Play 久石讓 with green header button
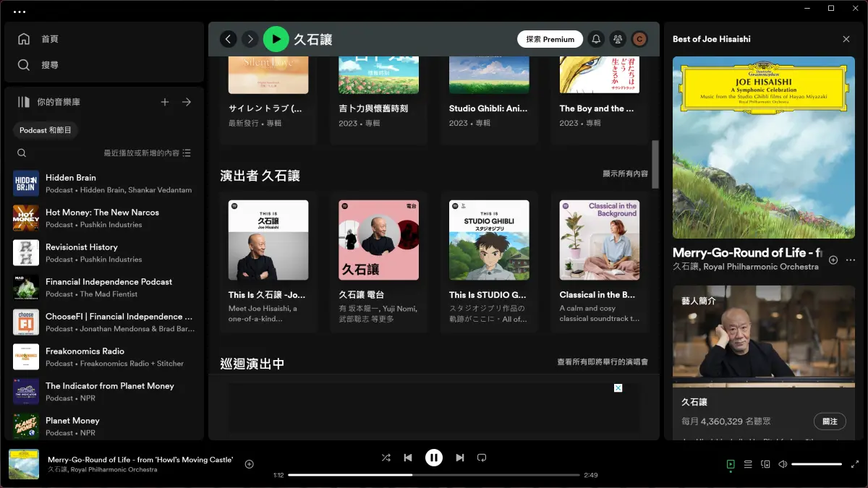Viewport: 868px width, 488px height. pyautogui.click(x=276, y=39)
